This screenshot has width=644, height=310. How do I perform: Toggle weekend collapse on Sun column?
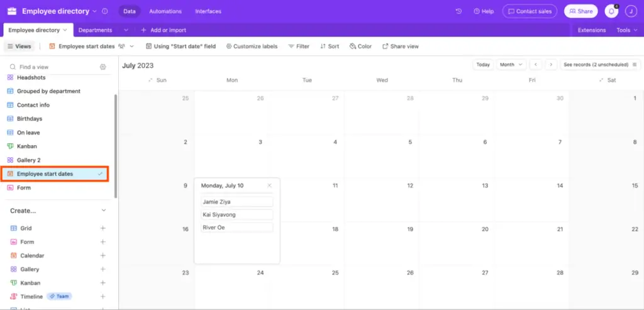(151, 80)
